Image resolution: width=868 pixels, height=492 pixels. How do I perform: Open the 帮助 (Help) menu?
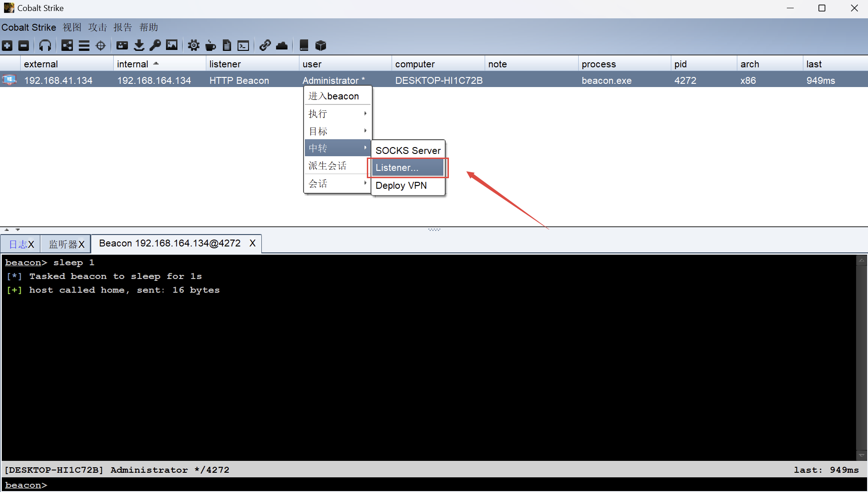point(149,27)
